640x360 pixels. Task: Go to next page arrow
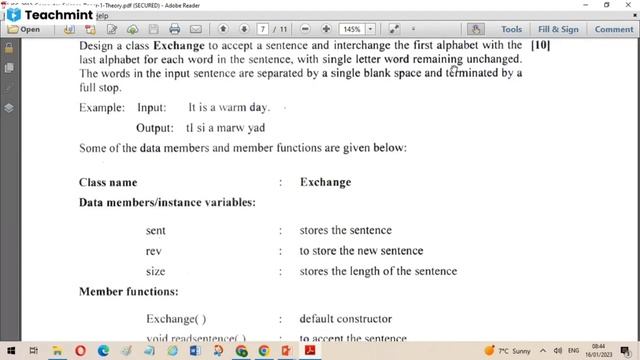244,29
